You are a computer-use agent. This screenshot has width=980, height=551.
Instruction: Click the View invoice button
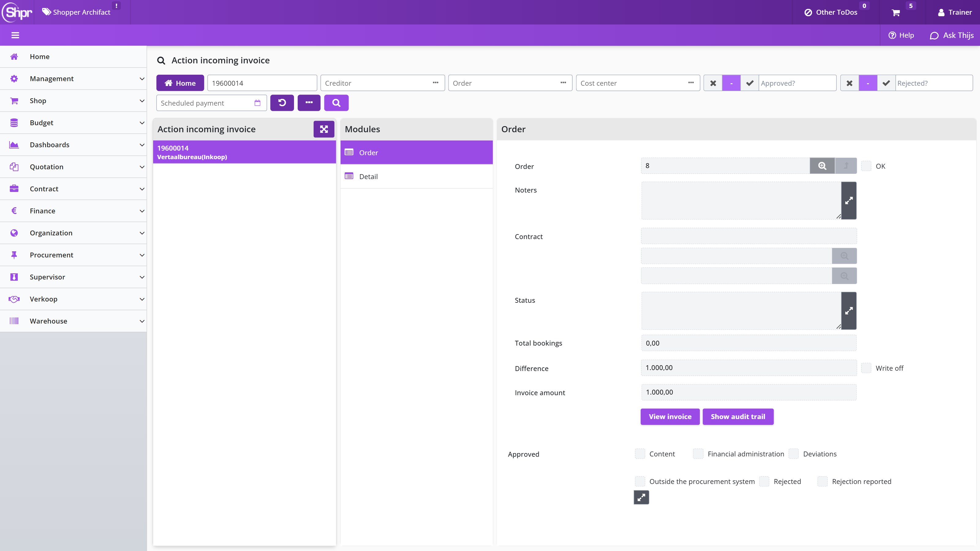click(670, 417)
